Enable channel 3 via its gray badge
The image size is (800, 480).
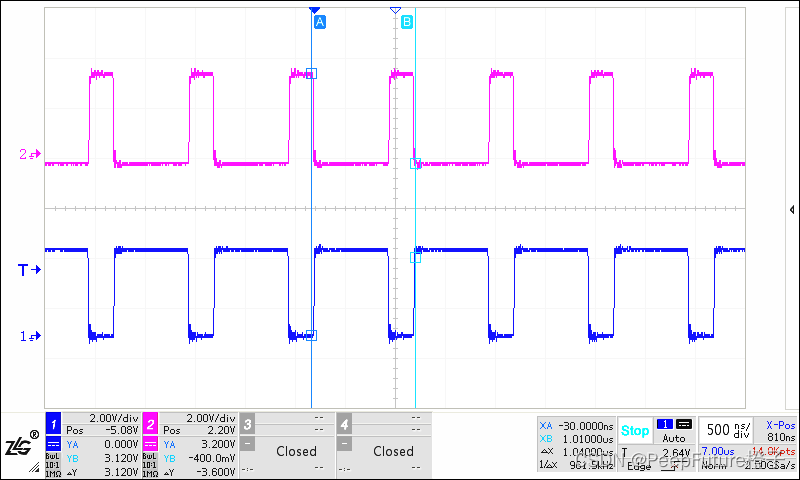247,424
